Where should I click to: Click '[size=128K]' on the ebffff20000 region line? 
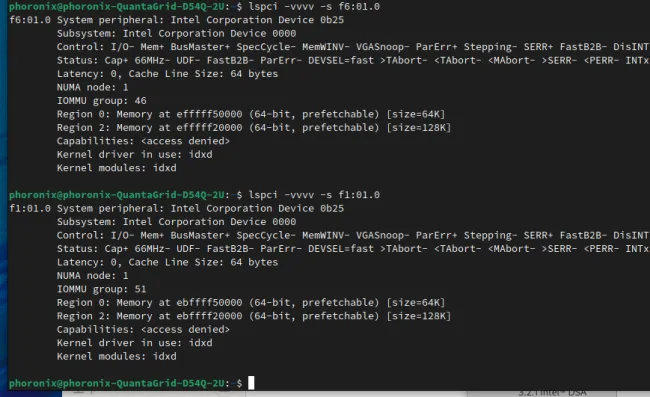click(x=419, y=316)
